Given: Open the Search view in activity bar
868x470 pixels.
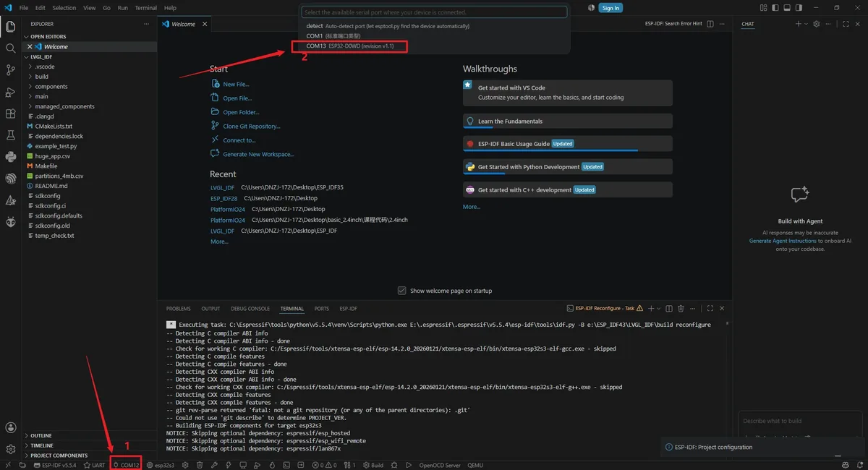Looking at the screenshot, I should click(x=10, y=48).
